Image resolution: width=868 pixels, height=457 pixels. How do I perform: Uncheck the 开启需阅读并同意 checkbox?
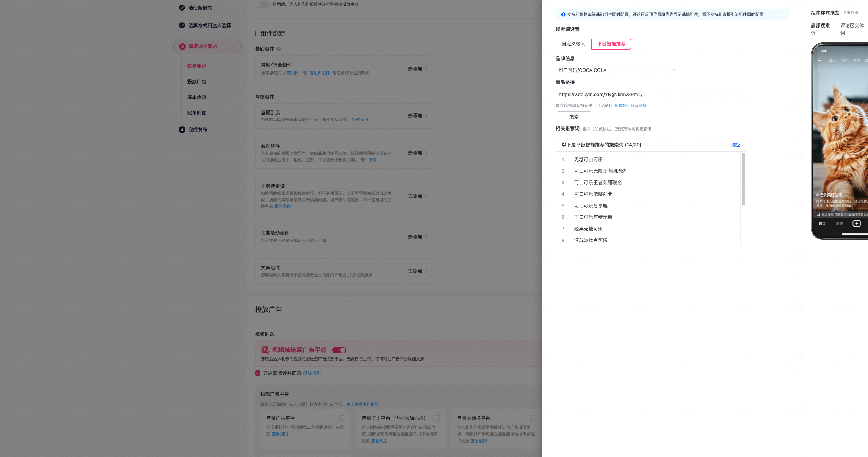(258, 373)
